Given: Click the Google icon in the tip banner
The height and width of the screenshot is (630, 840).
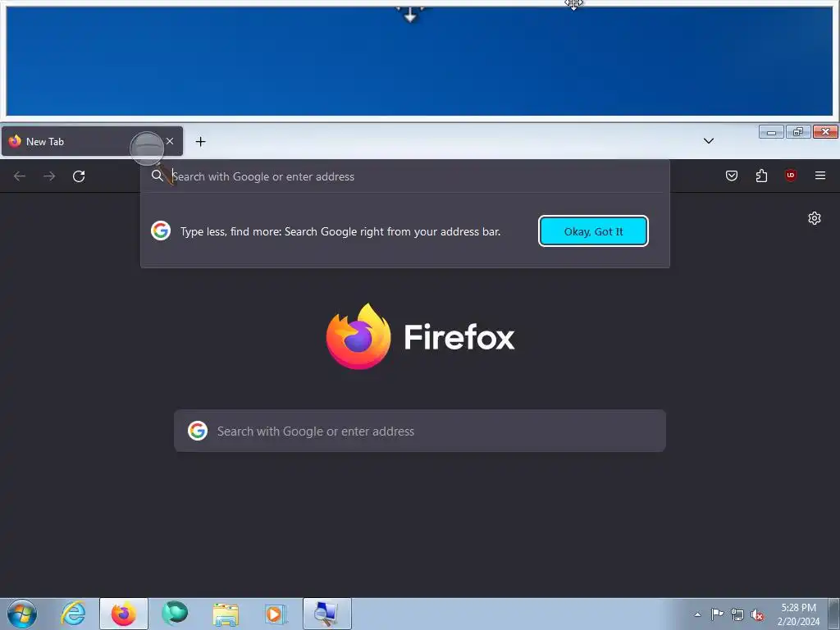Looking at the screenshot, I should coord(161,231).
